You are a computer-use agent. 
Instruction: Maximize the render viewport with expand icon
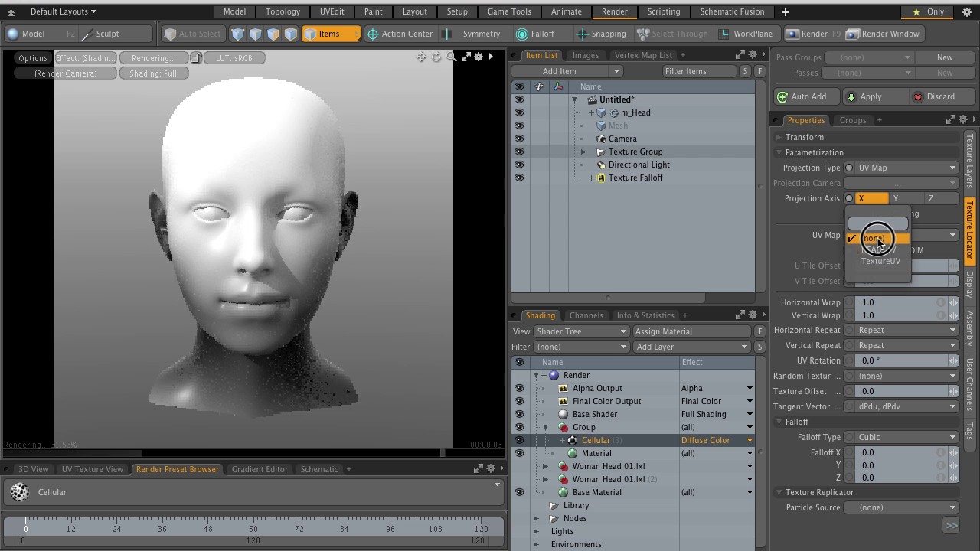pos(465,57)
